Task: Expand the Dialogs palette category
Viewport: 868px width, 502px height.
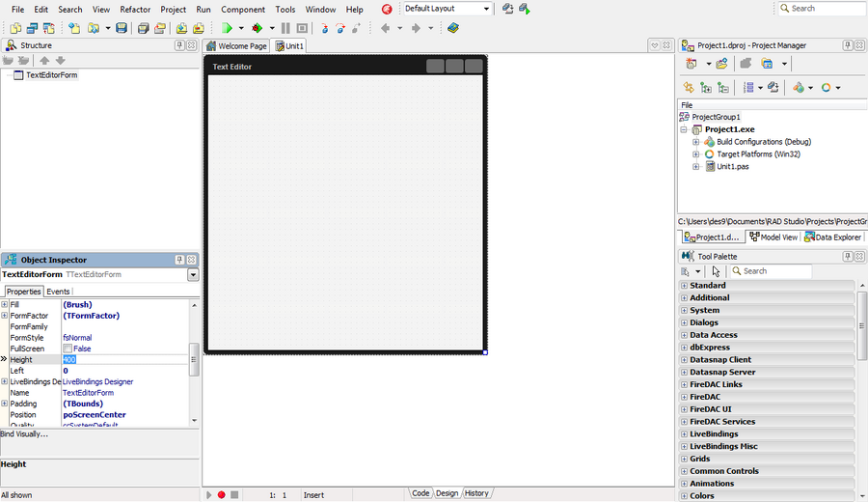Action: point(684,322)
